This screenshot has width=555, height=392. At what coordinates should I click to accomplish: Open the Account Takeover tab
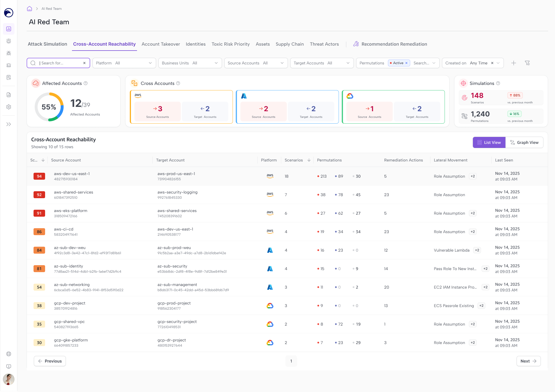click(x=161, y=44)
